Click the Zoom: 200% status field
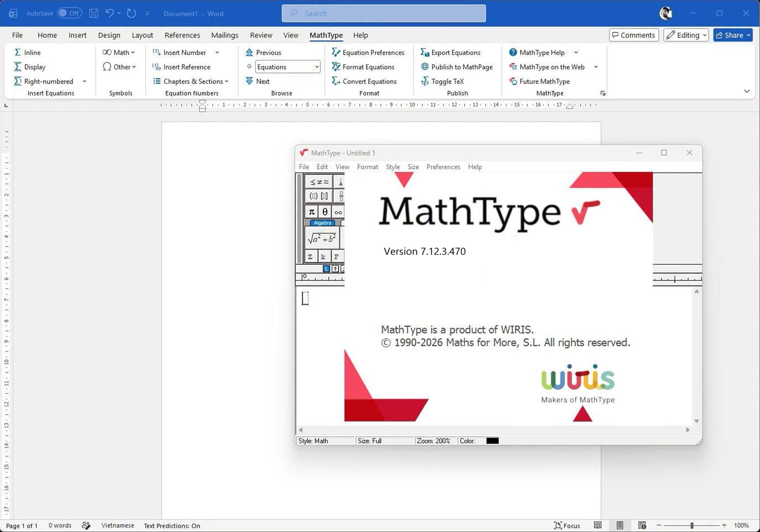This screenshot has height=532, width=760. 434,441
